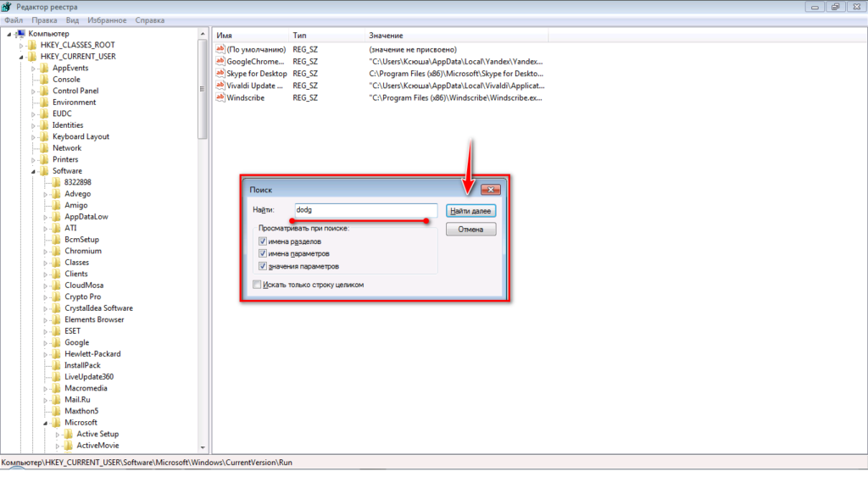
Task: Select the Skype for Desktop value icon
Action: (x=220, y=74)
